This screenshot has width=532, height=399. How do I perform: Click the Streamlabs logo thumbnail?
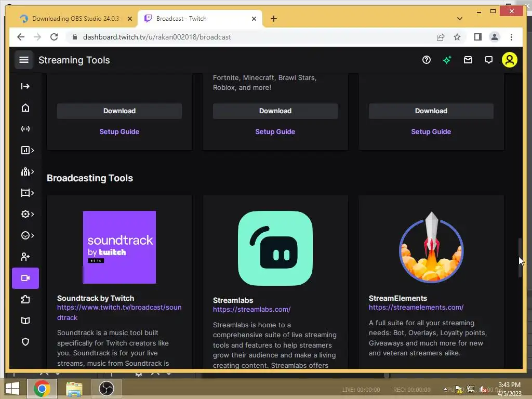[x=275, y=248]
